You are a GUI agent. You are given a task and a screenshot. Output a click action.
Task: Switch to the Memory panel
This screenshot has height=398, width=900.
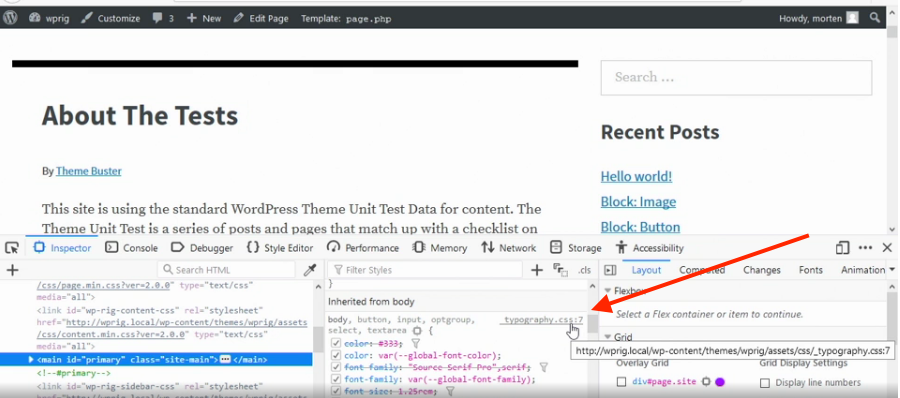(440, 248)
